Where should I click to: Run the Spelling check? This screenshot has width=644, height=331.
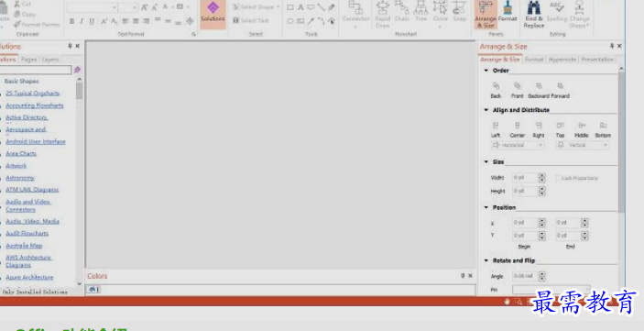point(557,12)
